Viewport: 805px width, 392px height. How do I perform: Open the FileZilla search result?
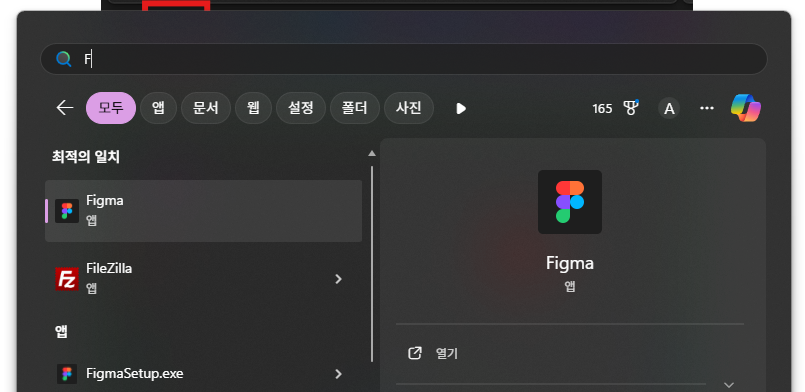click(203, 279)
